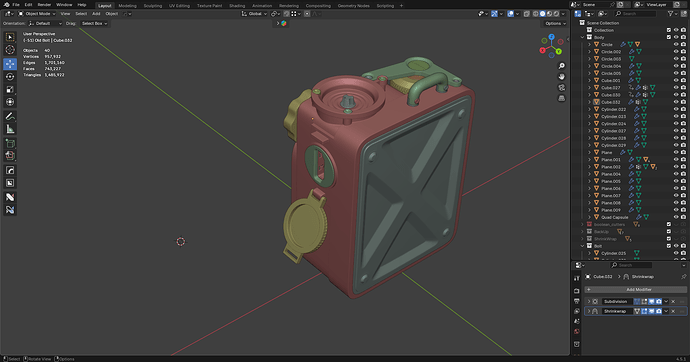This screenshot has height=362, width=690.
Task: Pin the properties editor context
Action: click(x=683, y=277)
